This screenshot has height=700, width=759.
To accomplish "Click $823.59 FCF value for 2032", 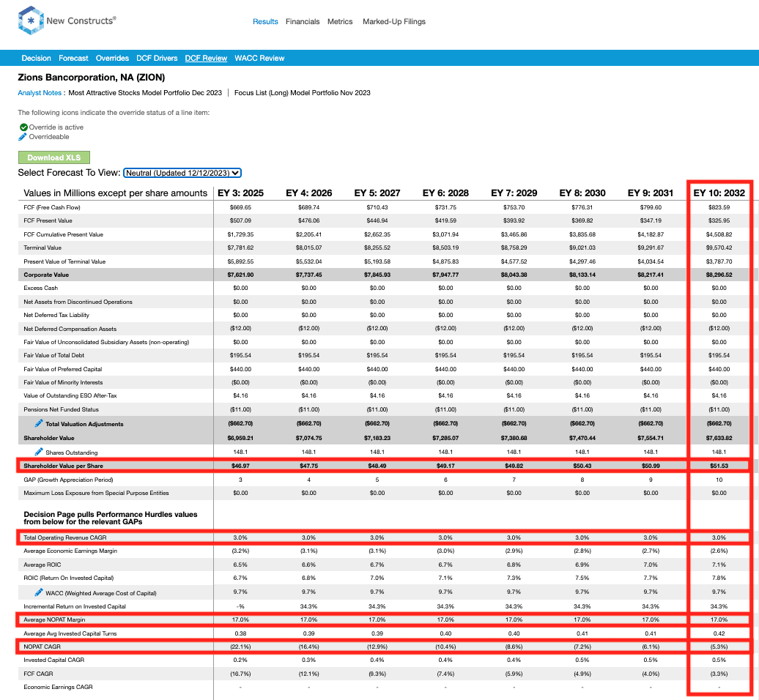I will click(719, 207).
